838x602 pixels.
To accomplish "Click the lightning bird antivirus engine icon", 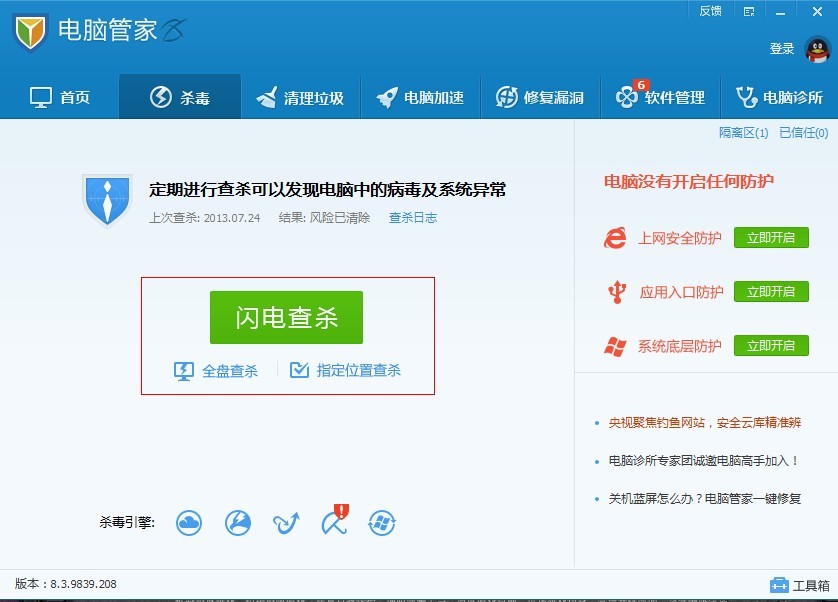I will [238, 523].
